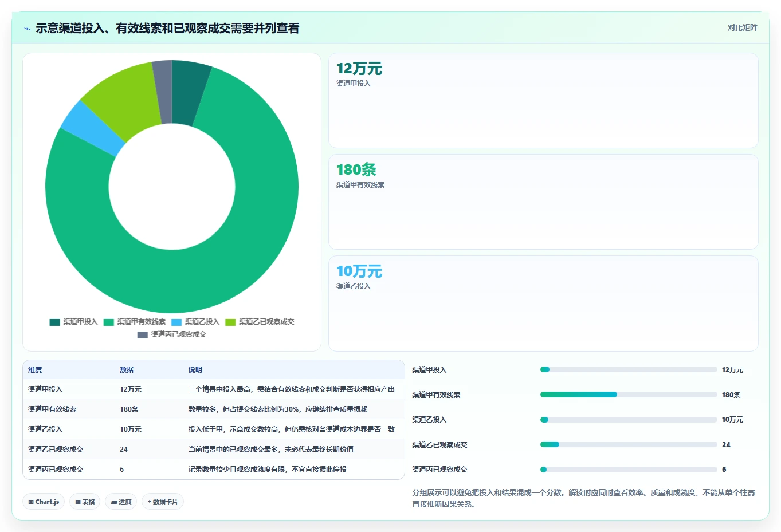Screen dimensions: 781x532
Task: Click the lightning icon beside the header title
Action: click(27, 29)
